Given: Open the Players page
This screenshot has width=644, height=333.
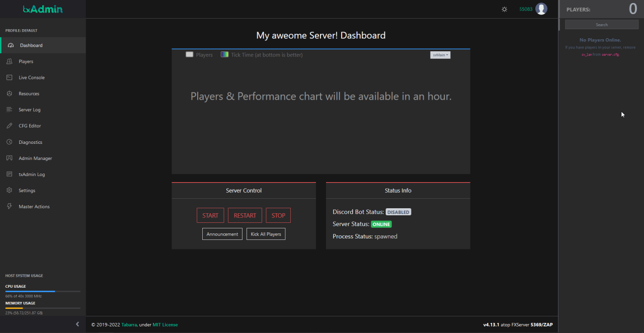Looking at the screenshot, I should click(43, 61).
